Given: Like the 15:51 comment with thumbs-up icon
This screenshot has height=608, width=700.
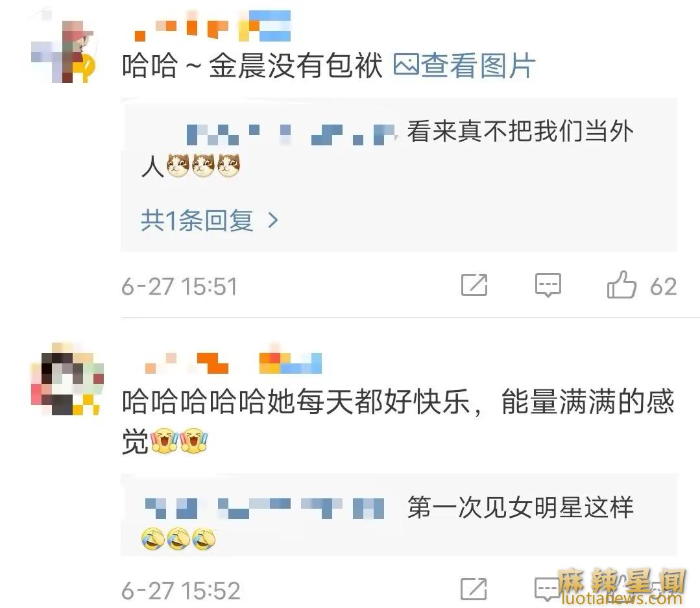Looking at the screenshot, I should coord(622,285).
